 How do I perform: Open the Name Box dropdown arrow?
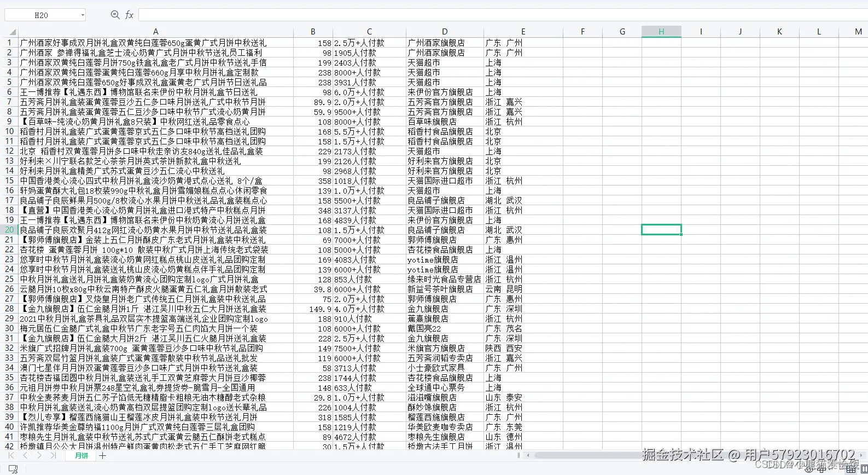[x=83, y=15]
